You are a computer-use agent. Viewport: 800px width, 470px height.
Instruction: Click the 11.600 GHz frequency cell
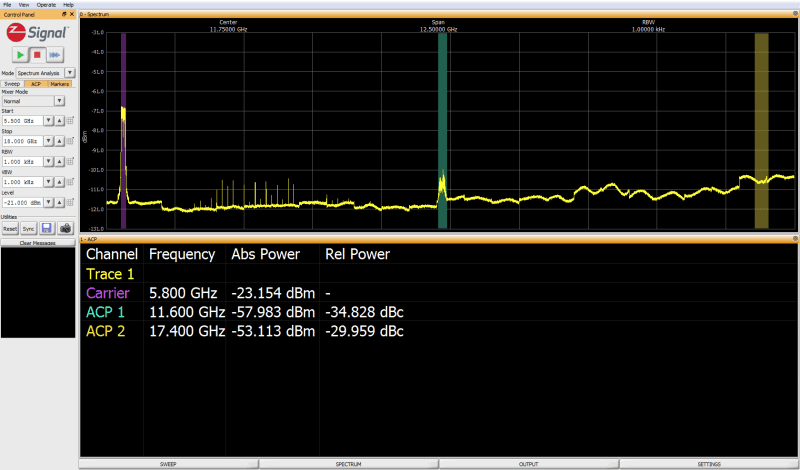187,312
